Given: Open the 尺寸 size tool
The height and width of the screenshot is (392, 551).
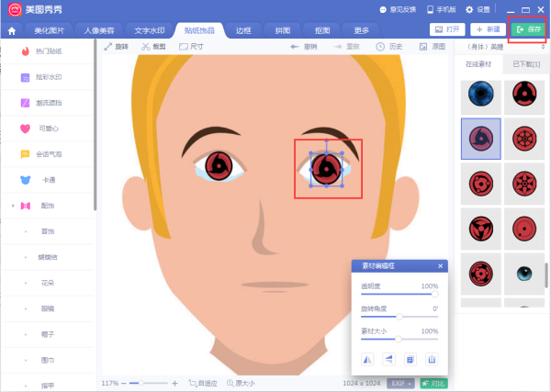Looking at the screenshot, I should [191, 47].
